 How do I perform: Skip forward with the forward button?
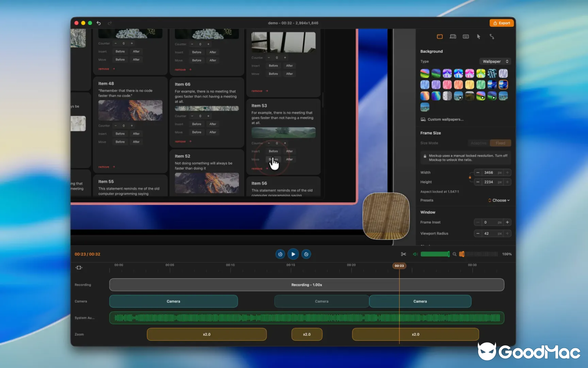[306, 254]
